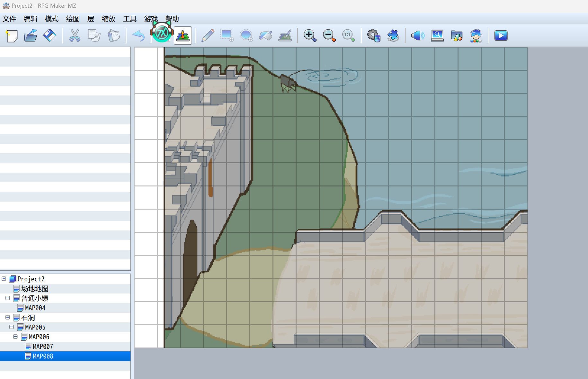Select the Flood Fill tool
588x379 pixels.
coord(266,36)
